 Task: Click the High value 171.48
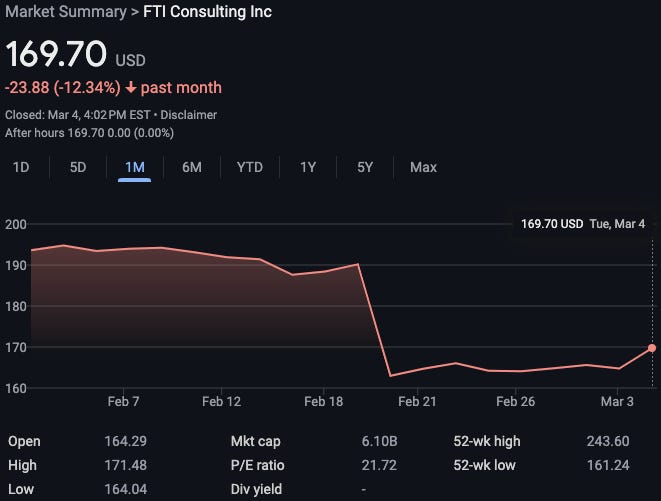coord(126,465)
